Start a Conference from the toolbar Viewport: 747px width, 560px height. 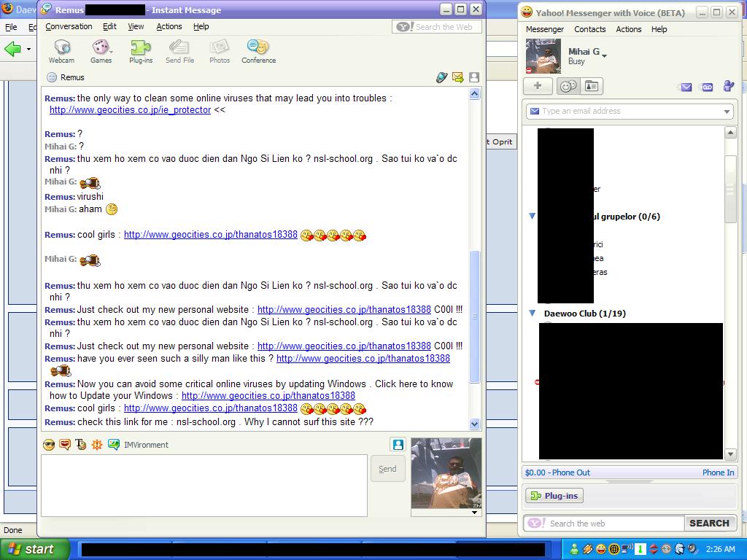258,52
